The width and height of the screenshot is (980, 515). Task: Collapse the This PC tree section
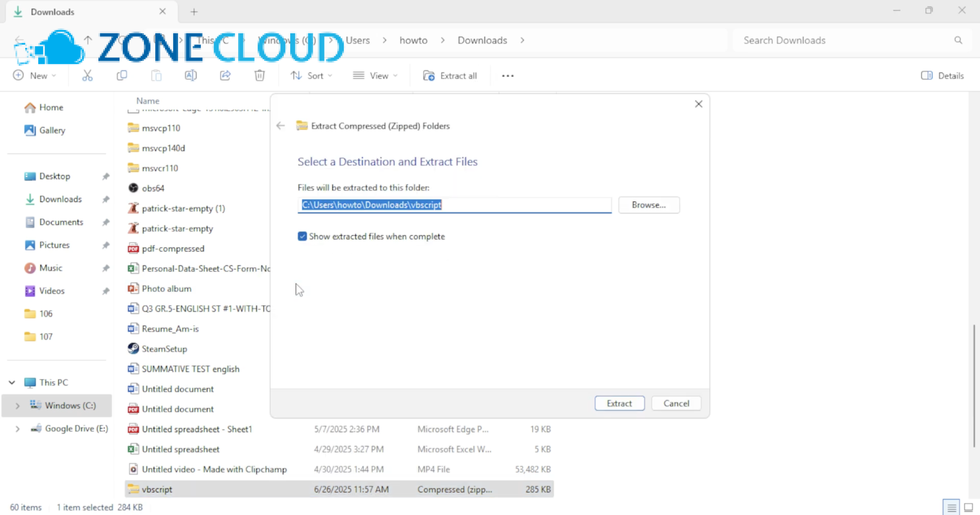point(12,383)
